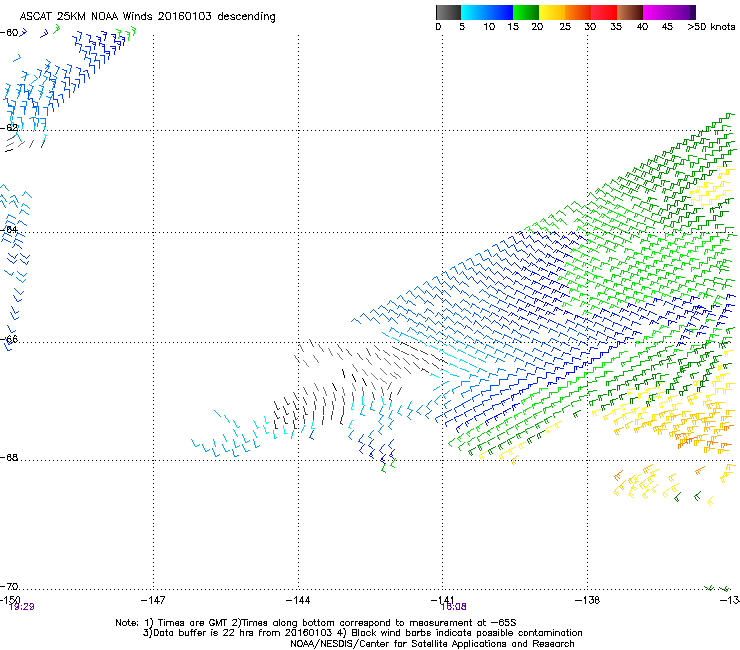Click the brown 35-40 knots color segment

(630, 12)
